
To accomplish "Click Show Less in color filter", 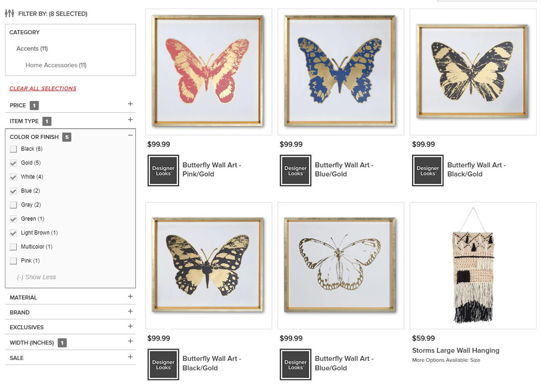I will [37, 277].
